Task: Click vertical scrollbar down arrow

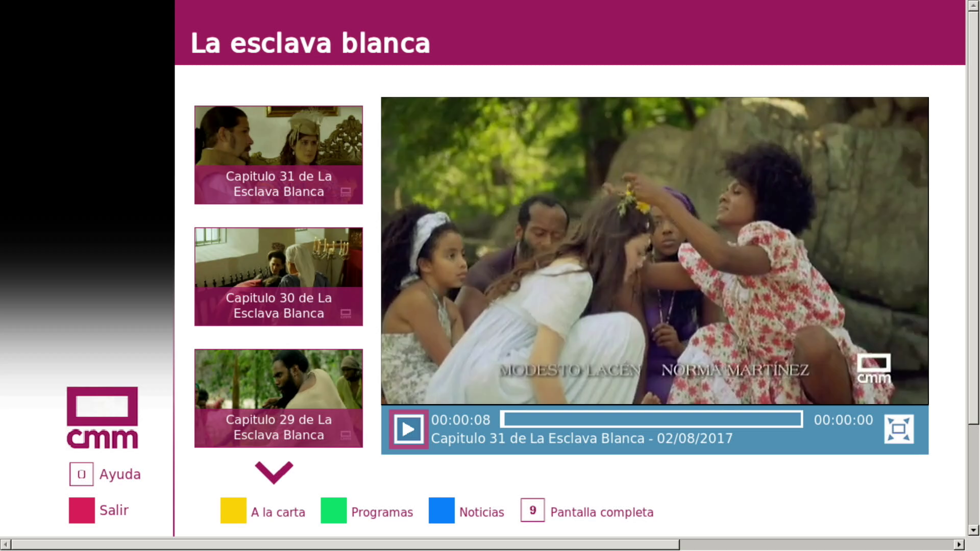Action: pos(973,530)
